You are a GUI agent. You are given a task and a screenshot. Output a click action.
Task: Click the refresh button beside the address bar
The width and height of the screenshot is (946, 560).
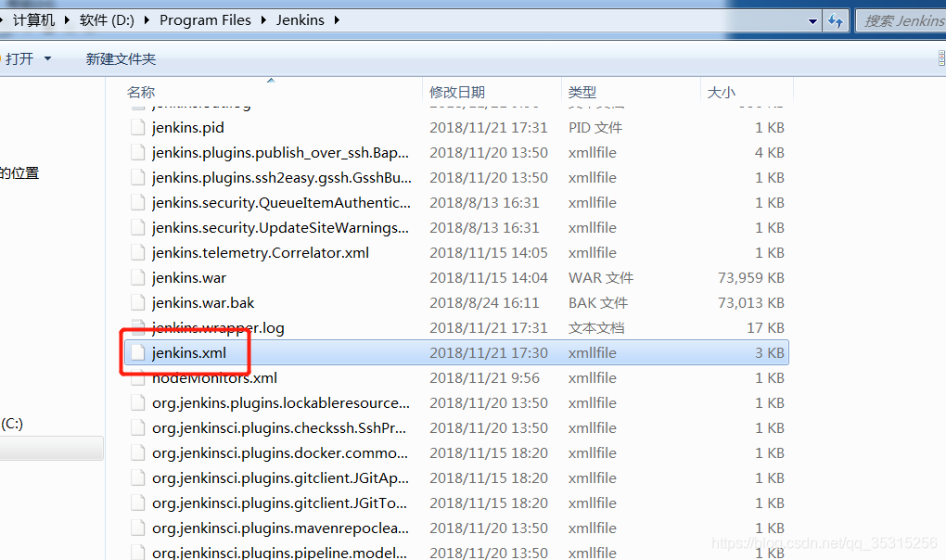tap(835, 21)
